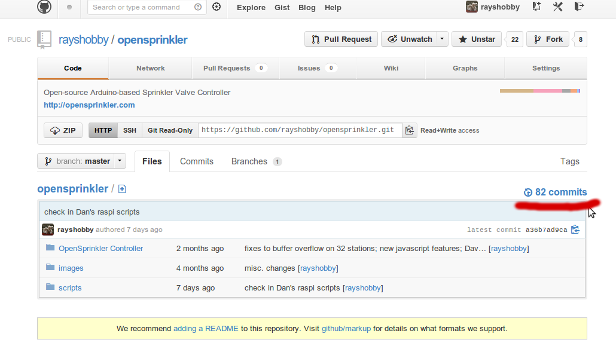
Task: Open the branch master dropdown
Action: 82,161
